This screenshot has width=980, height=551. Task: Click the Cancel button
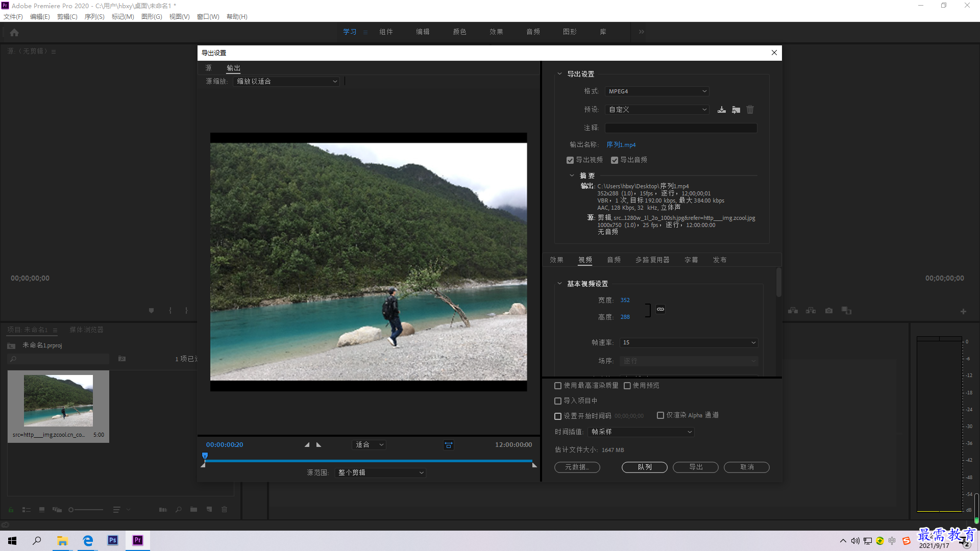[747, 467]
